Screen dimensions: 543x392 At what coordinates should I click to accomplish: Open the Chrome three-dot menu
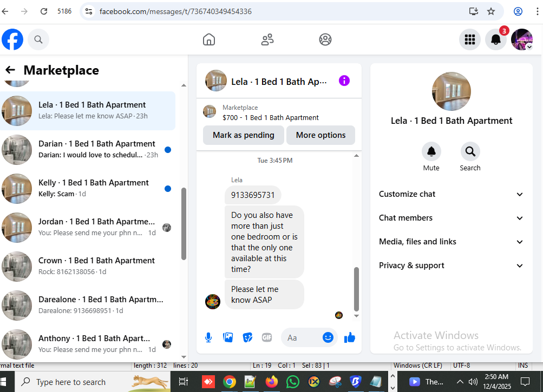click(x=537, y=11)
